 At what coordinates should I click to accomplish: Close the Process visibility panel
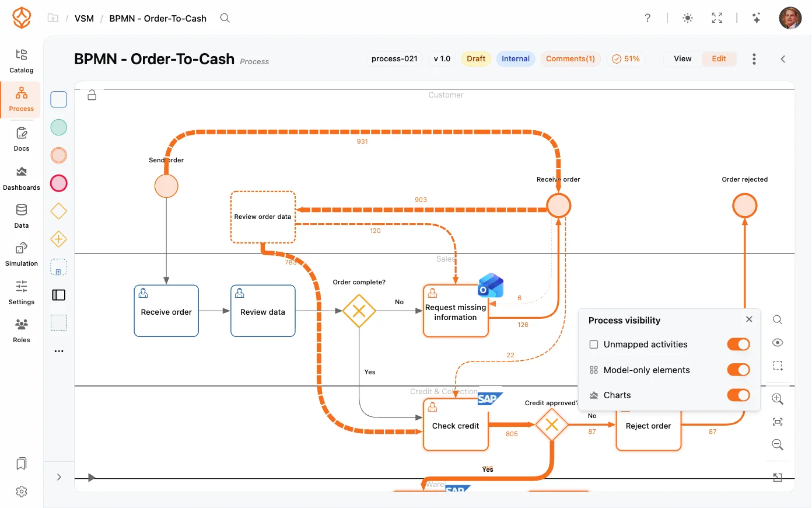[x=749, y=319]
